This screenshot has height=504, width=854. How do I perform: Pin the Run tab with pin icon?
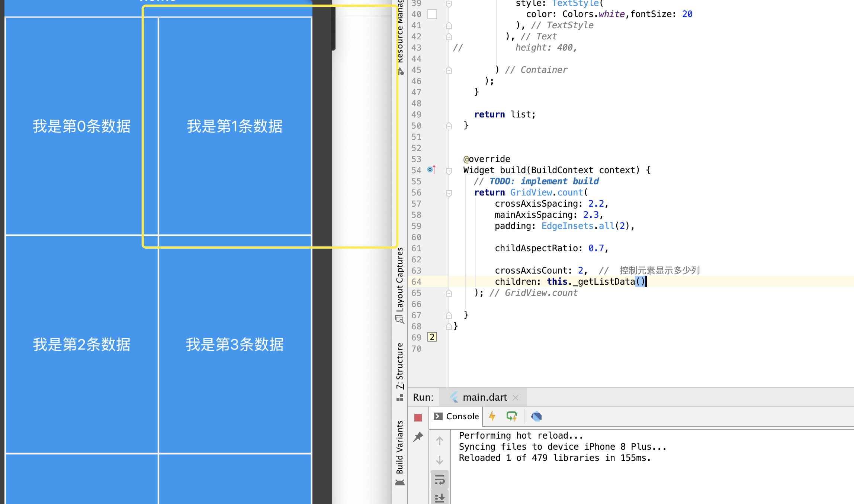click(x=418, y=437)
